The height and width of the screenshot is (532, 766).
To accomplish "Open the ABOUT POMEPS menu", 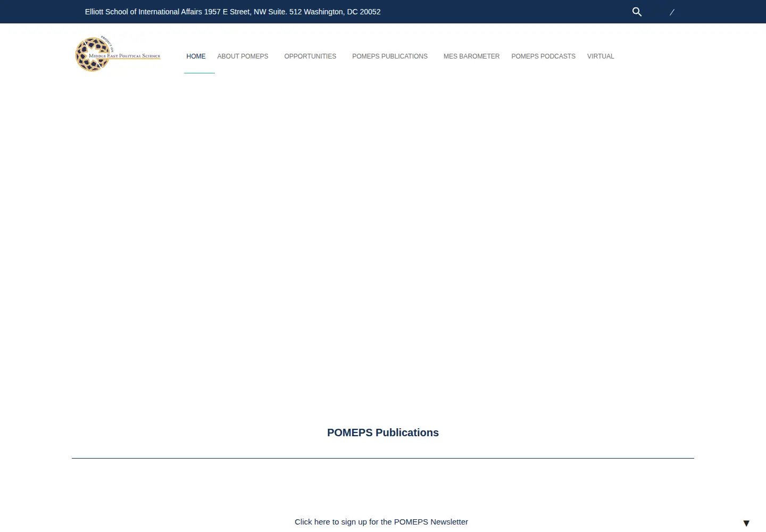I will click(x=243, y=56).
